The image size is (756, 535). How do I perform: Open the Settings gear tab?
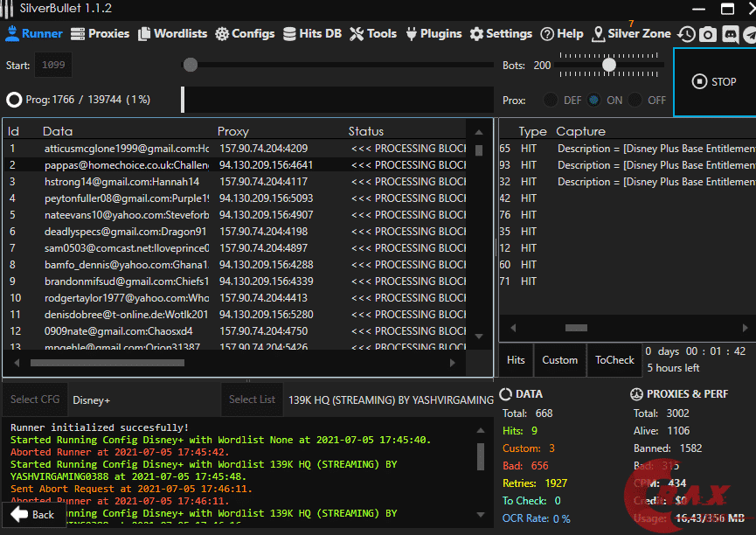click(x=501, y=33)
